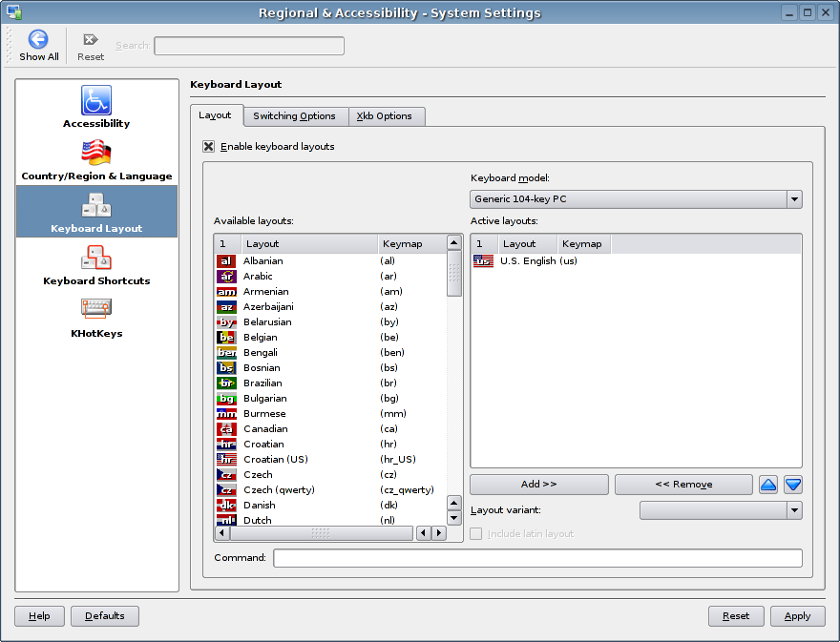Switch to the Switching Options tab
The image size is (840, 642).
click(295, 116)
